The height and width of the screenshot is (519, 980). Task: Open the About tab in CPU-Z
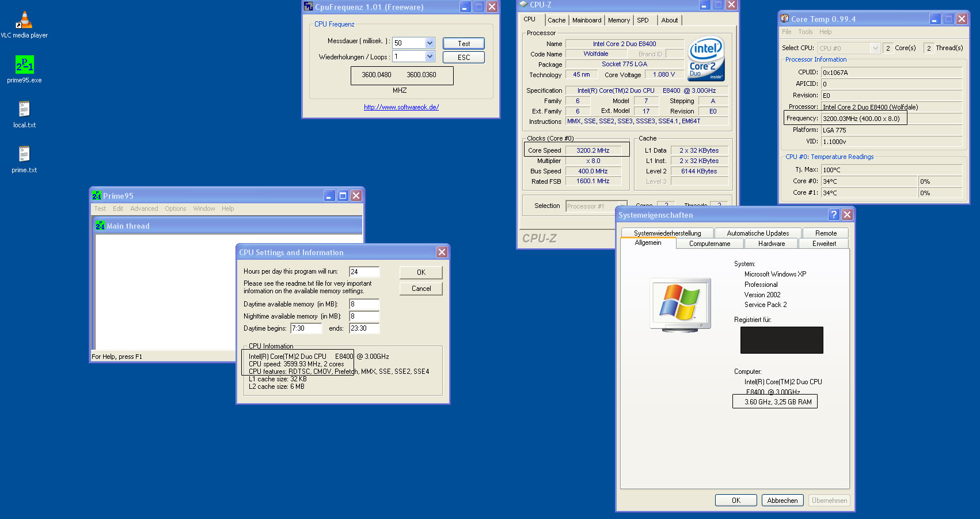[670, 20]
